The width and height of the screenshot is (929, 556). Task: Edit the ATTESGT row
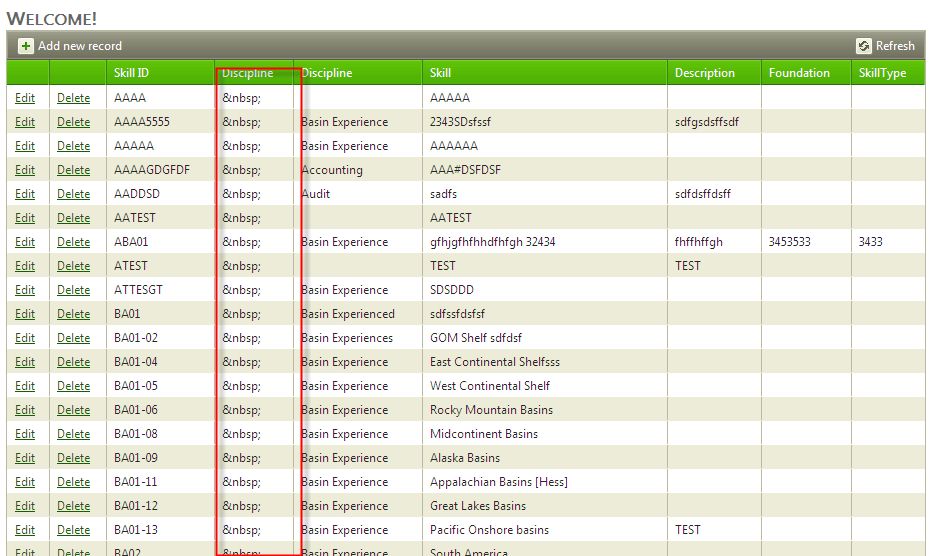tap(25, 290)
